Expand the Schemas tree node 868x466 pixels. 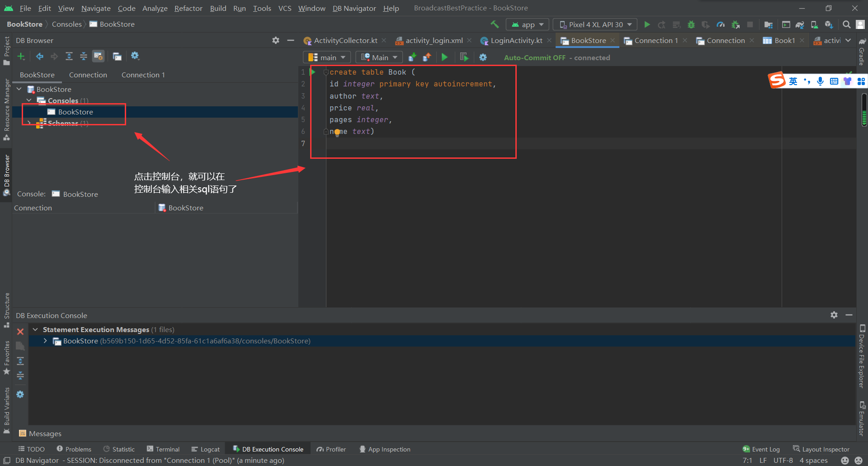click(29, 123)
